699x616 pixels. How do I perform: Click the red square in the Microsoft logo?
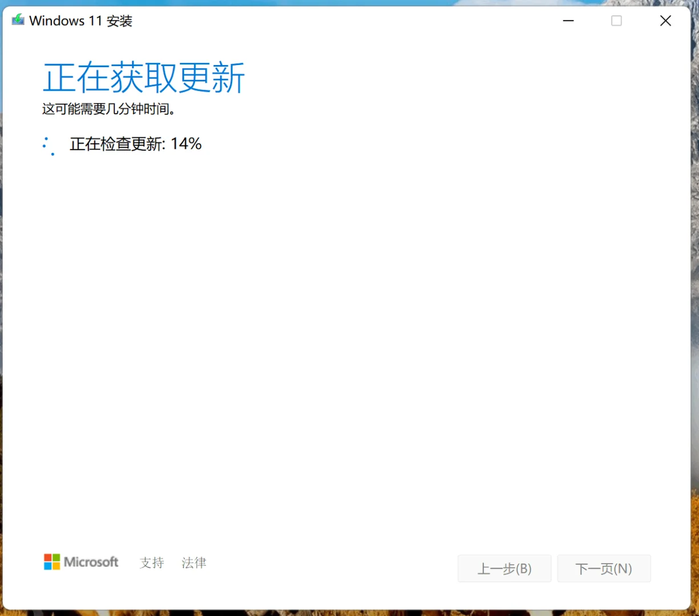pyautogui.click(x=48, y=558)
